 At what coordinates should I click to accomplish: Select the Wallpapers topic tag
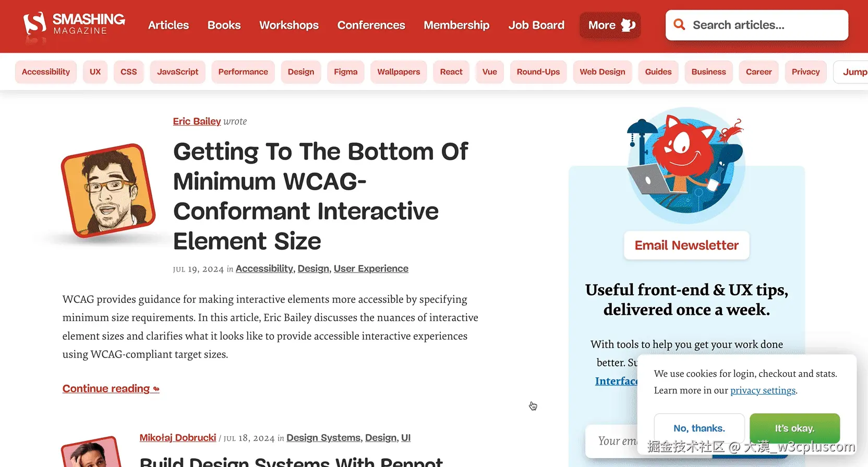(399, 72)
